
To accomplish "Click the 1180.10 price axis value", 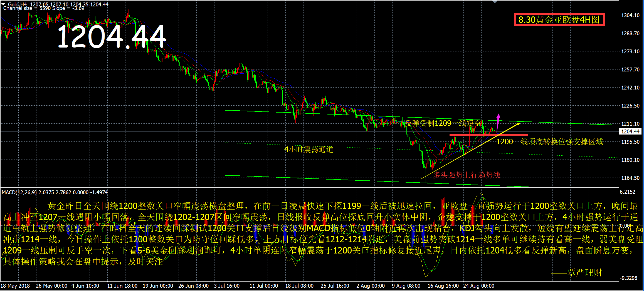I will pos(630,160).
